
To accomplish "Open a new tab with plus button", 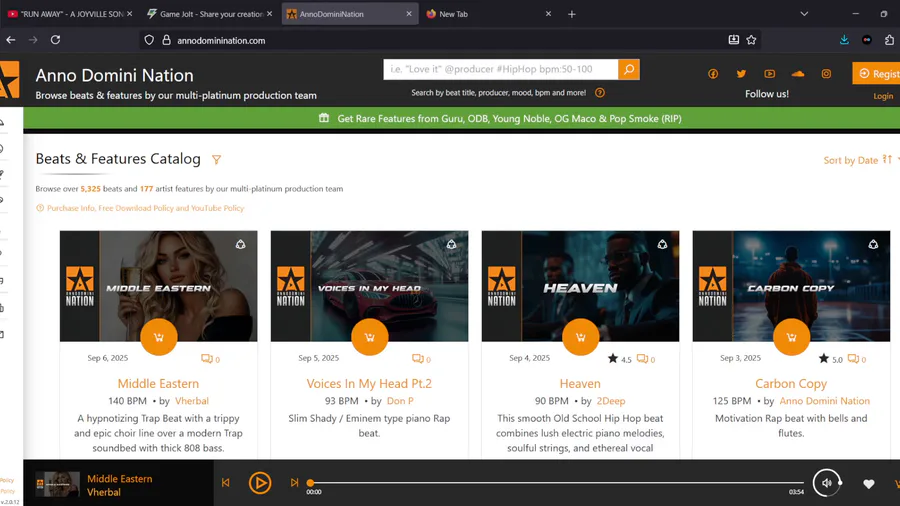I will click(x=572, y=14).
